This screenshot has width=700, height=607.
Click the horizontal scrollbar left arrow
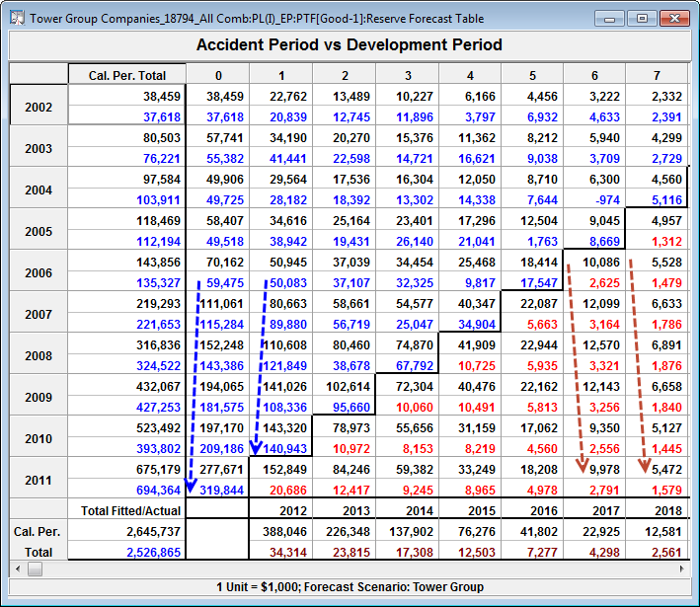18,569
